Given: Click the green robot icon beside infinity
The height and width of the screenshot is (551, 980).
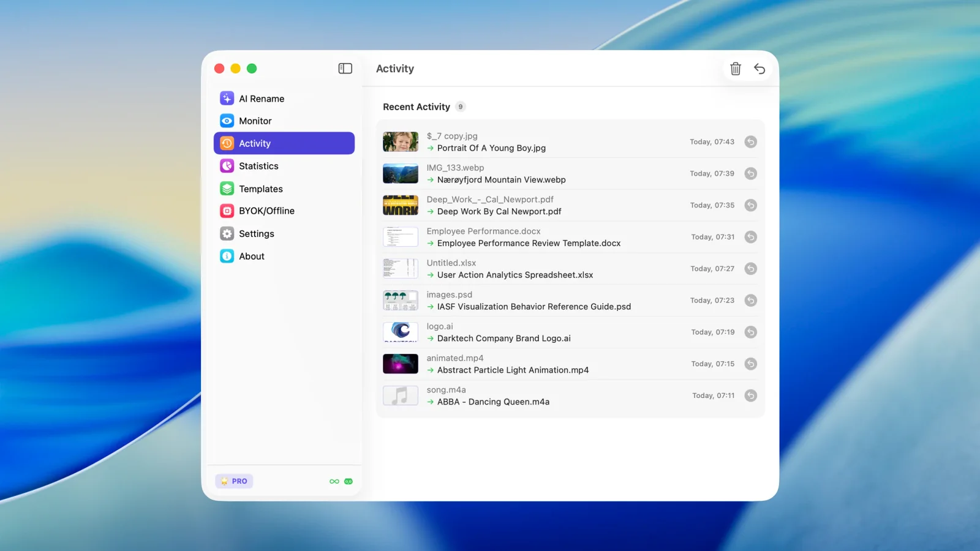Looking at the screenshot, I should [x=349, y=481].
